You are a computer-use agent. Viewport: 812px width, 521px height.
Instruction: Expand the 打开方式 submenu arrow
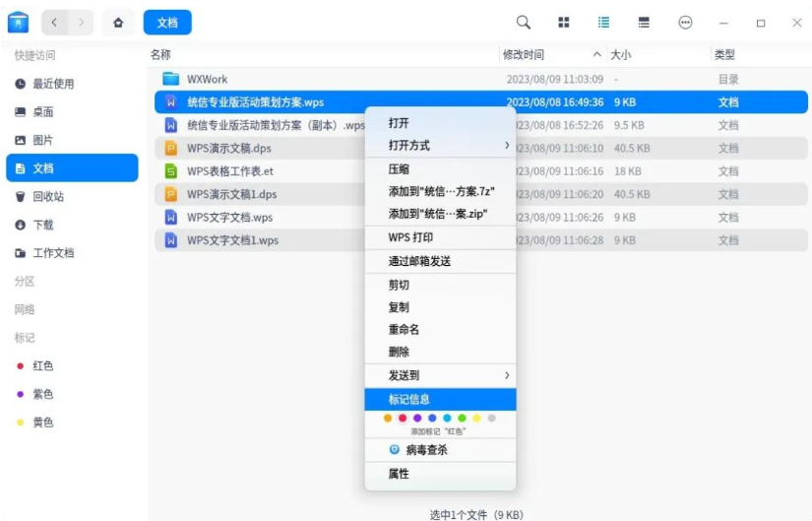pos(507,145)
